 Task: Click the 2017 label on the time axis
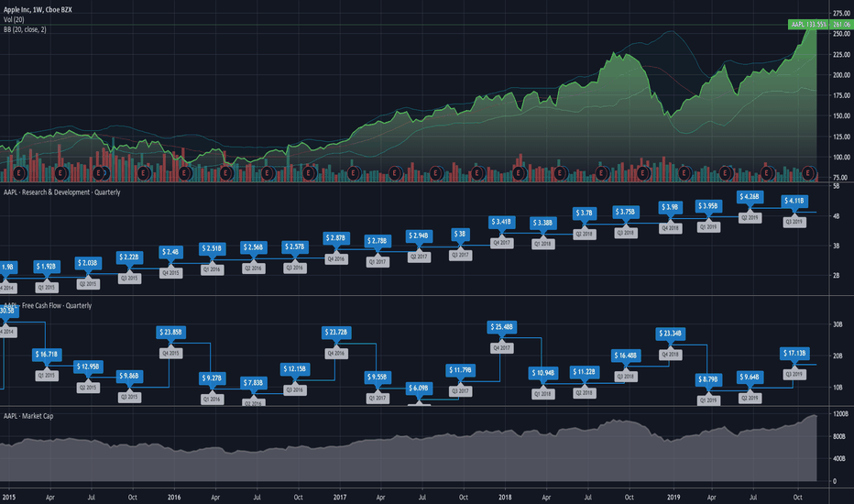pyautogui.click(x=340, y=498)
